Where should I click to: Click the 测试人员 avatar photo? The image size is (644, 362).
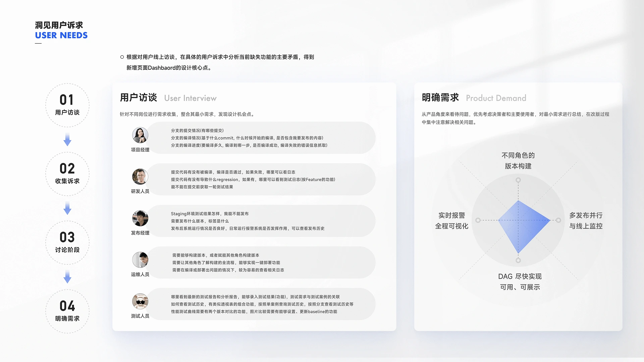coord(140,302)
